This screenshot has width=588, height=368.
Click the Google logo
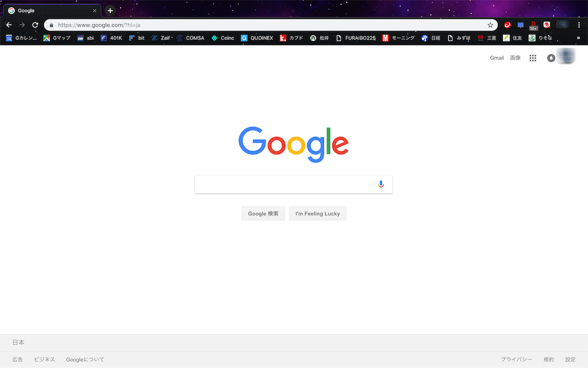point(293,144)
